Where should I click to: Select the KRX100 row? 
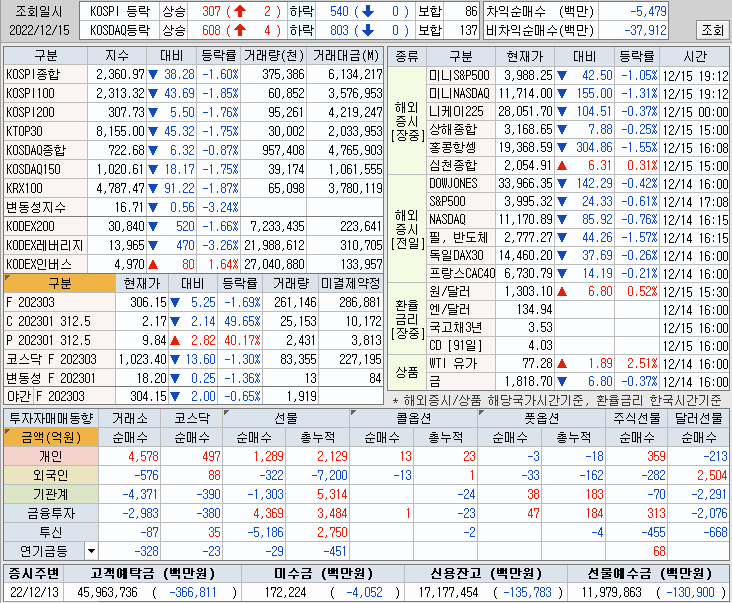tap(194, 189)
